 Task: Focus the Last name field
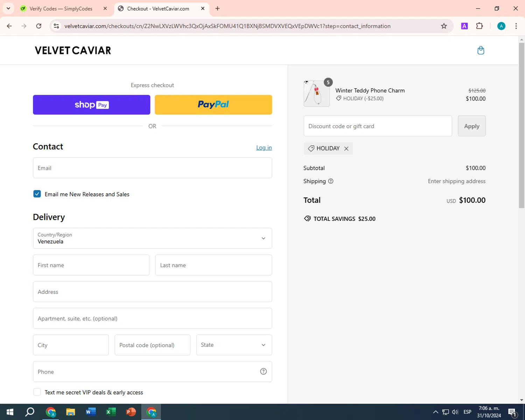coord(213,265)
